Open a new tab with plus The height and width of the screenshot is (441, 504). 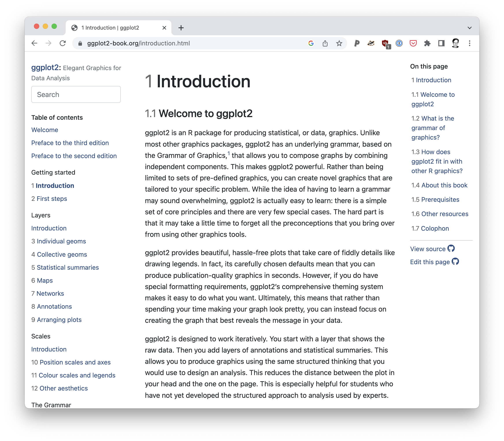pyautogui.click(x=181, y=28)
